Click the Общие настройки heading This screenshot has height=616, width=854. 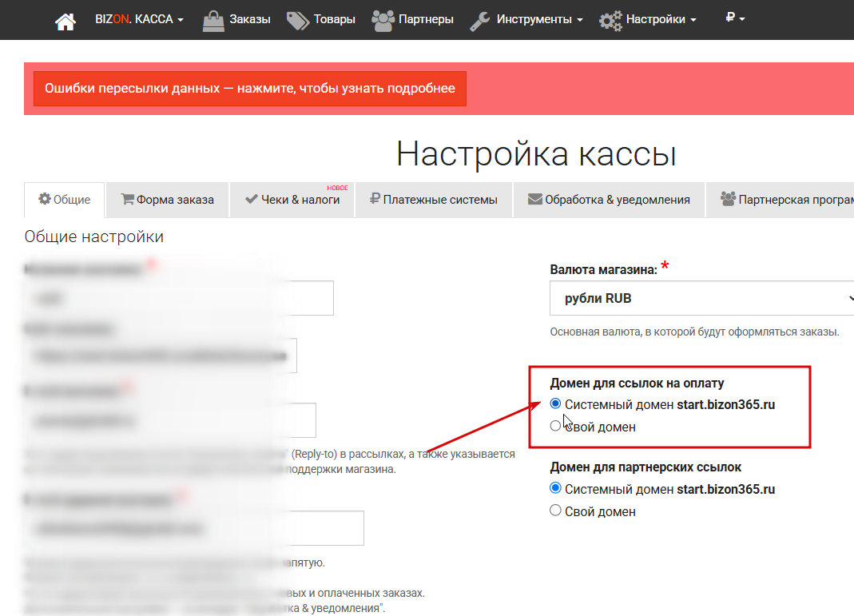(x=93, y=237)
